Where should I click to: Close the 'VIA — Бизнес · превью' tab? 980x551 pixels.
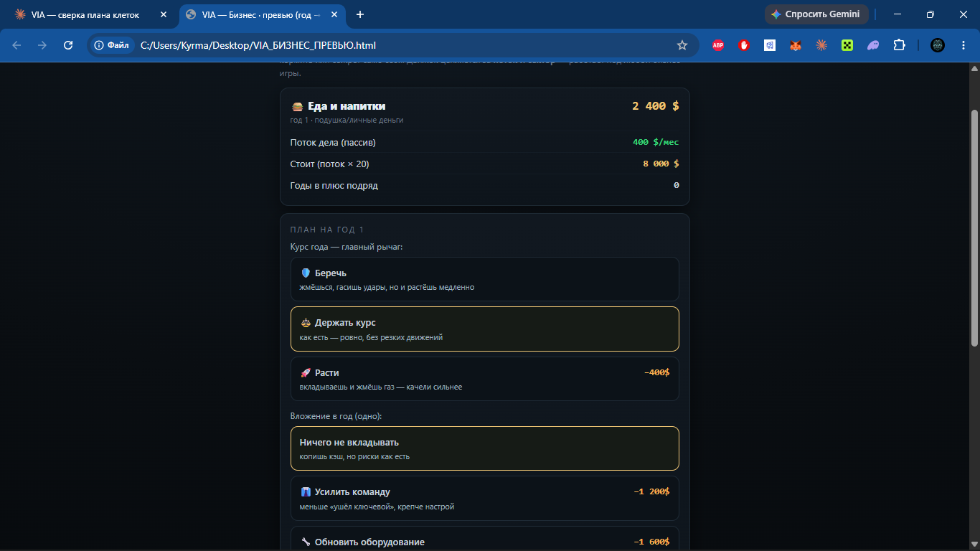coord(334,14)
